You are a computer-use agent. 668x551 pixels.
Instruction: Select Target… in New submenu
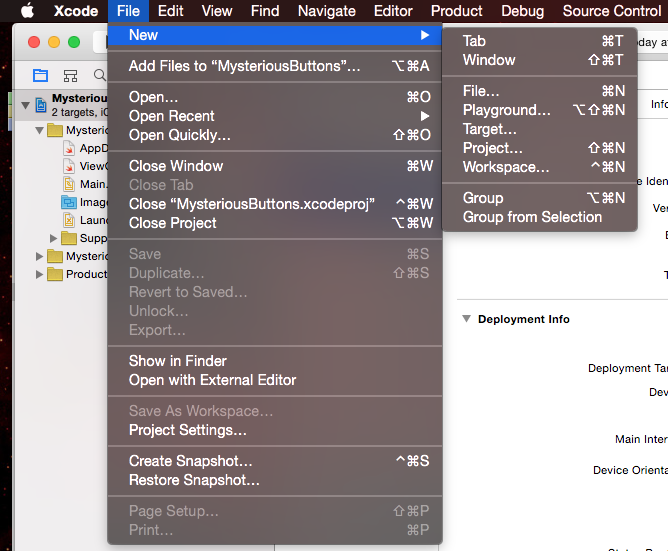coord(540,129)
